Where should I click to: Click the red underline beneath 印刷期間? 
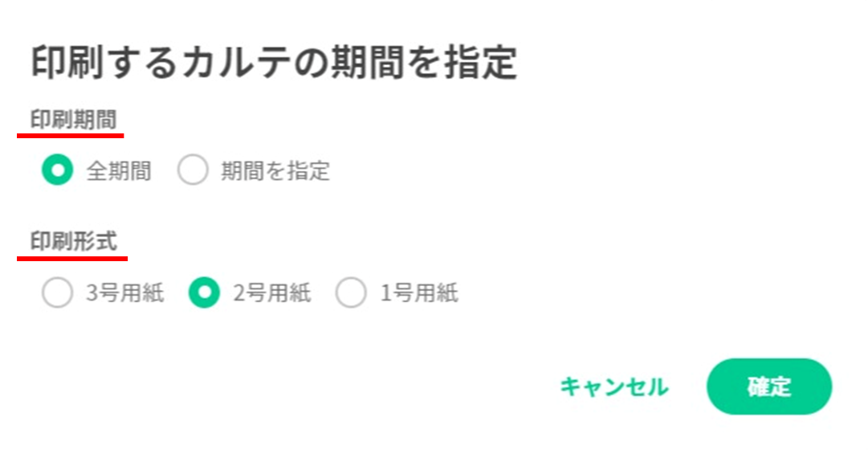70,136
